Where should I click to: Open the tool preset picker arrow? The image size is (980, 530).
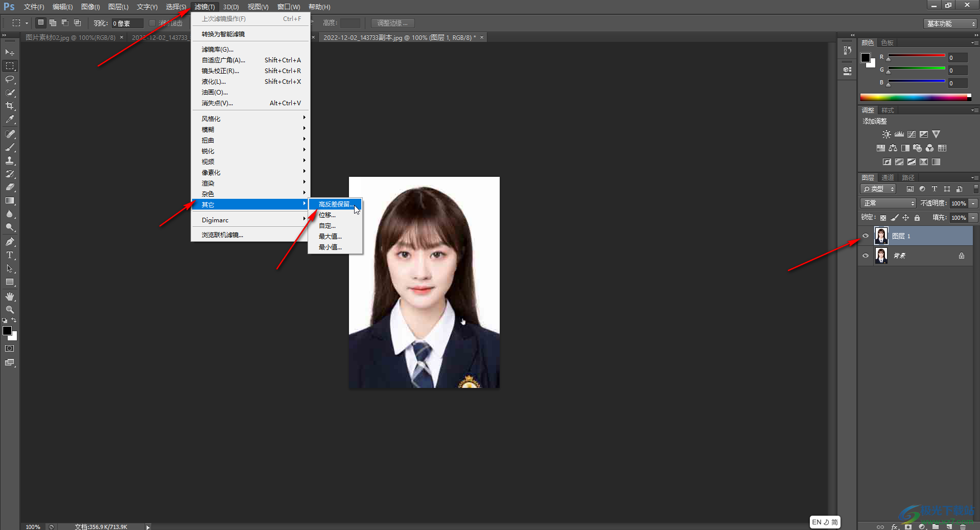27,23
